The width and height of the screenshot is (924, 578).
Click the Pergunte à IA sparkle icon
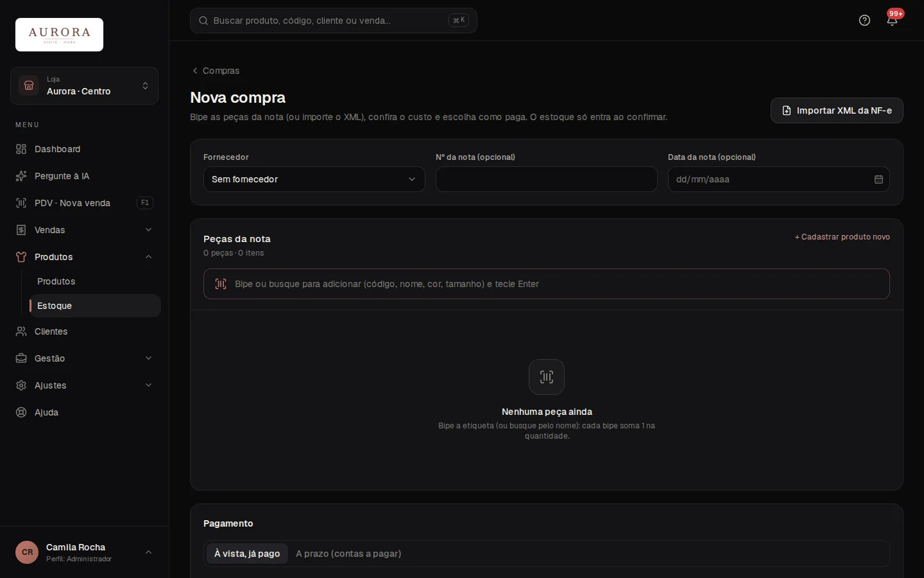21,176
